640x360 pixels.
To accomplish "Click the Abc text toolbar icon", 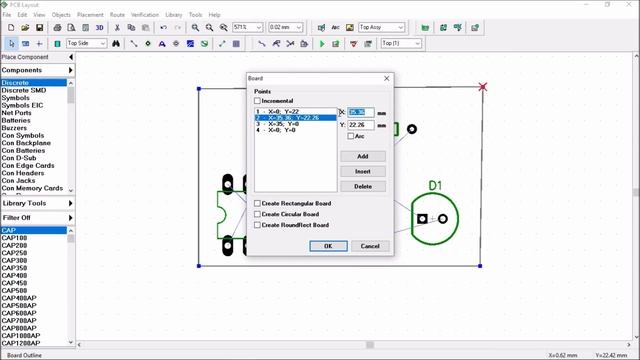I will pos(336,28).
